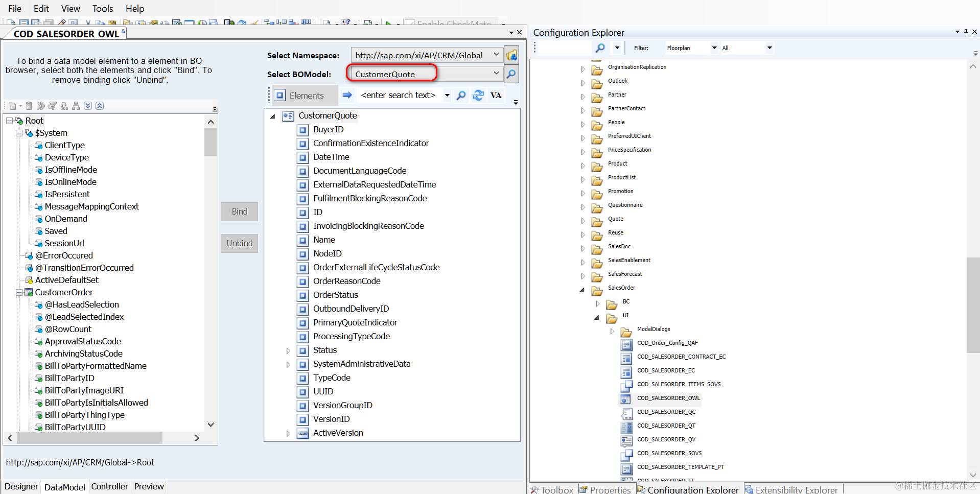Open the search text history dropdown arrow

[x=447, y=95]
